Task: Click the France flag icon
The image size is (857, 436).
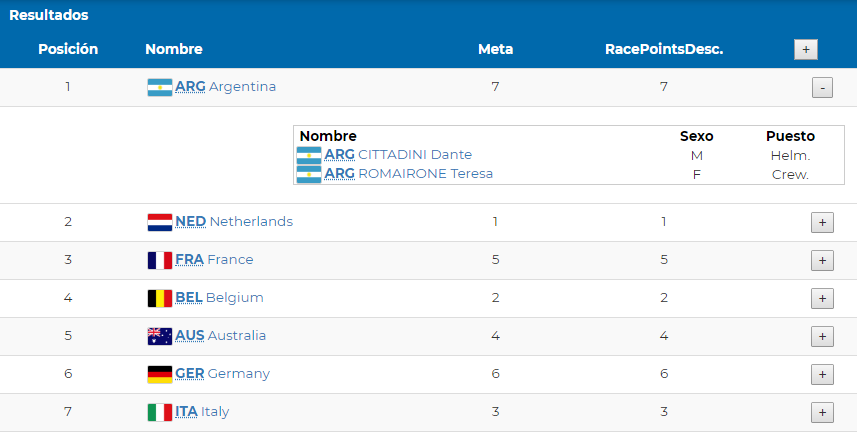Action: click(x=160, y=260)
